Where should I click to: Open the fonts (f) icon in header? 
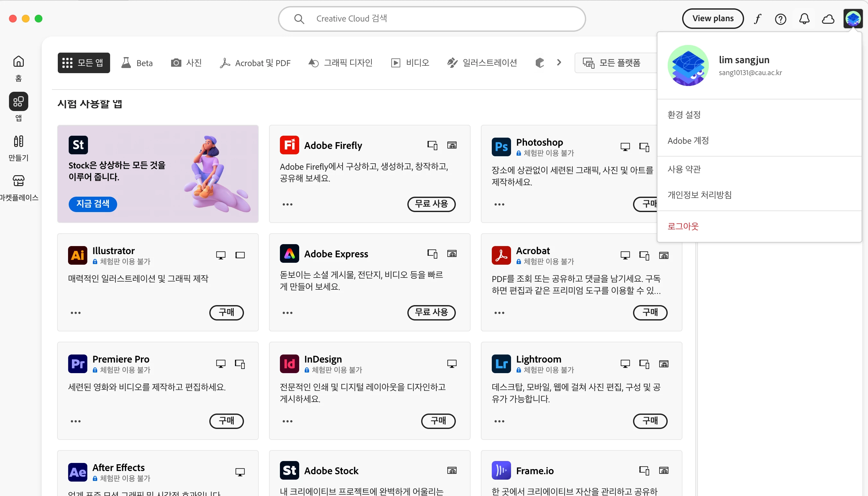pyautogui.click(x=757, y=19)
